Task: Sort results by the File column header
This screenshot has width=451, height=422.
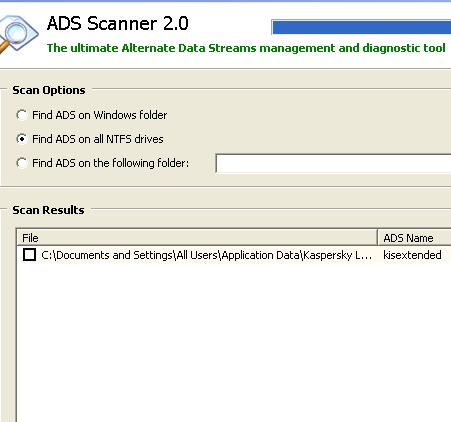Action: tap(197, 238)
